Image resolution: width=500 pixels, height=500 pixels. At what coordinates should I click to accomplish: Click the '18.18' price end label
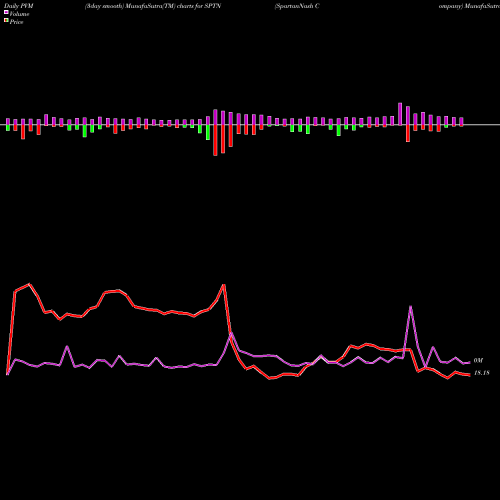[481, 373]
